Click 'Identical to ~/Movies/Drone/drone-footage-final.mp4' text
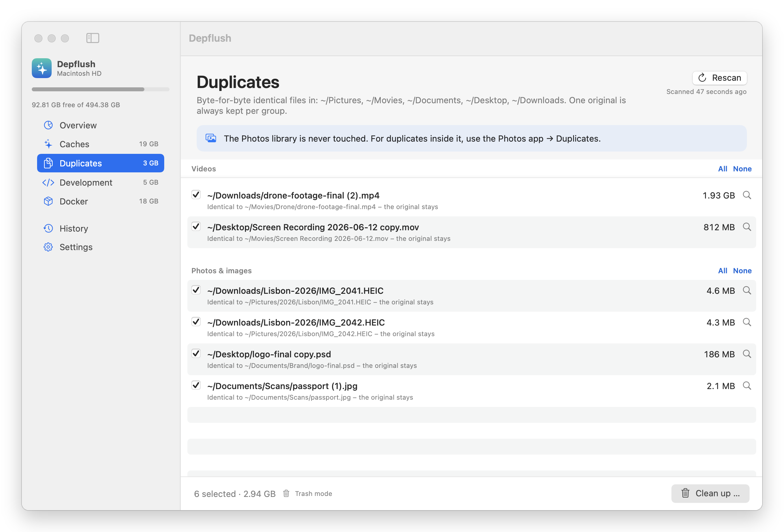The width and height of the screenshot is (784, 532). [291, 207]
